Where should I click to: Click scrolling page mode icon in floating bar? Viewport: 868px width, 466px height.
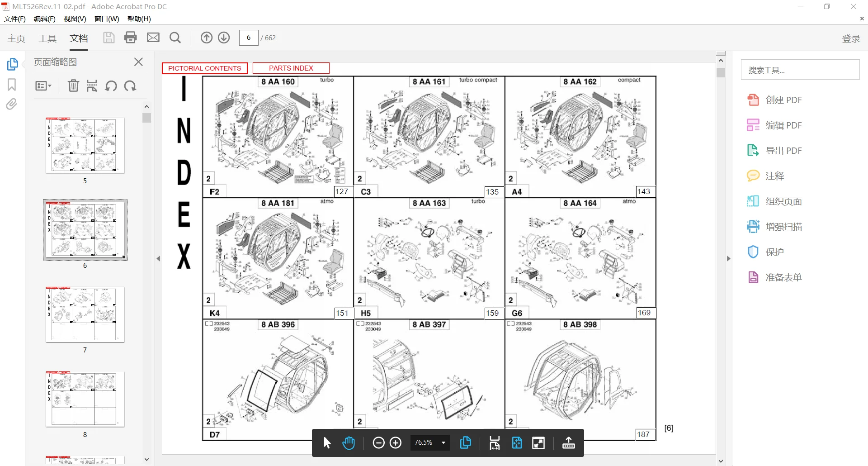(495, 443)
